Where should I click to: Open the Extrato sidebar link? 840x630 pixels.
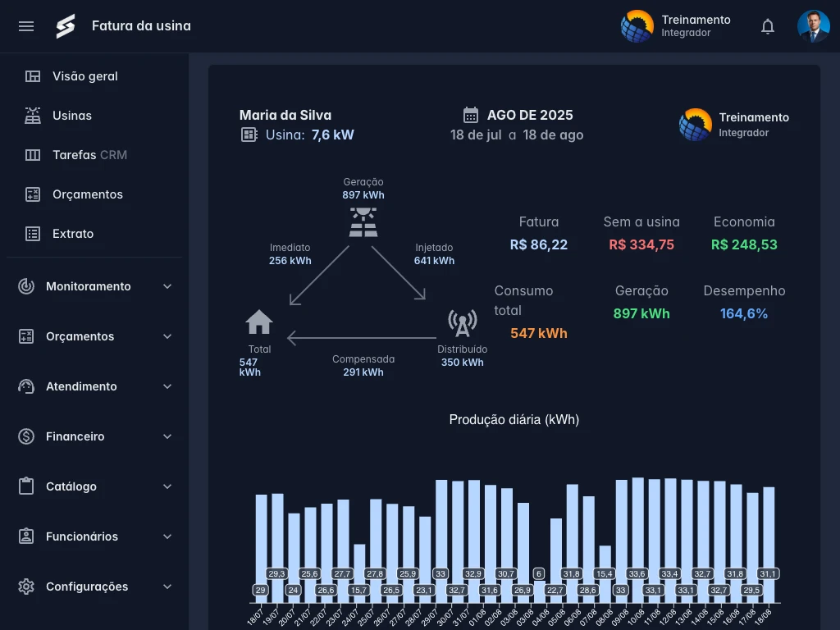click(x=73, y=234)
